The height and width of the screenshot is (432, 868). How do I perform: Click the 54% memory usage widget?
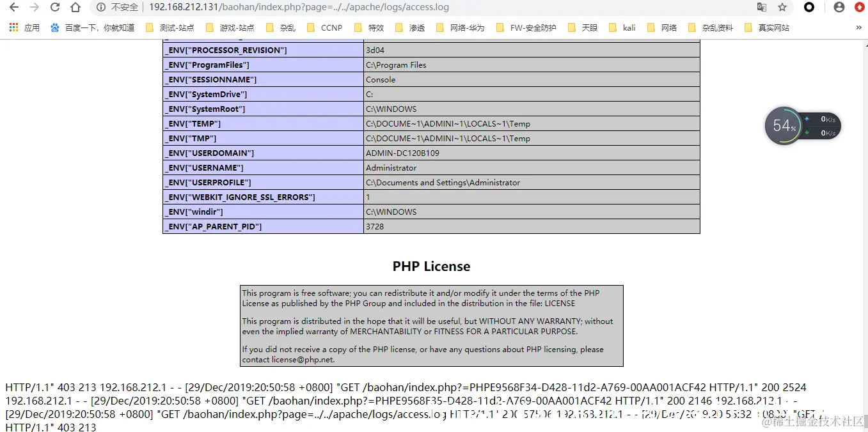784,126
